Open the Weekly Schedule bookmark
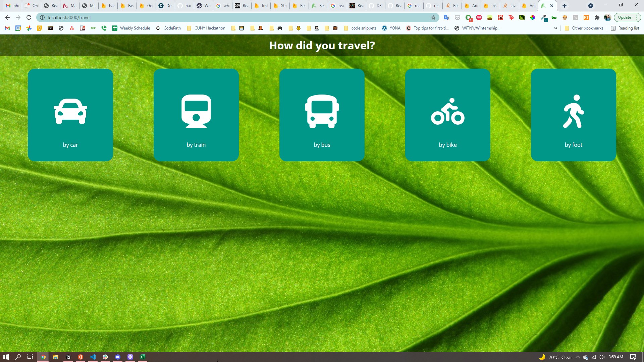 click(131, 28)
